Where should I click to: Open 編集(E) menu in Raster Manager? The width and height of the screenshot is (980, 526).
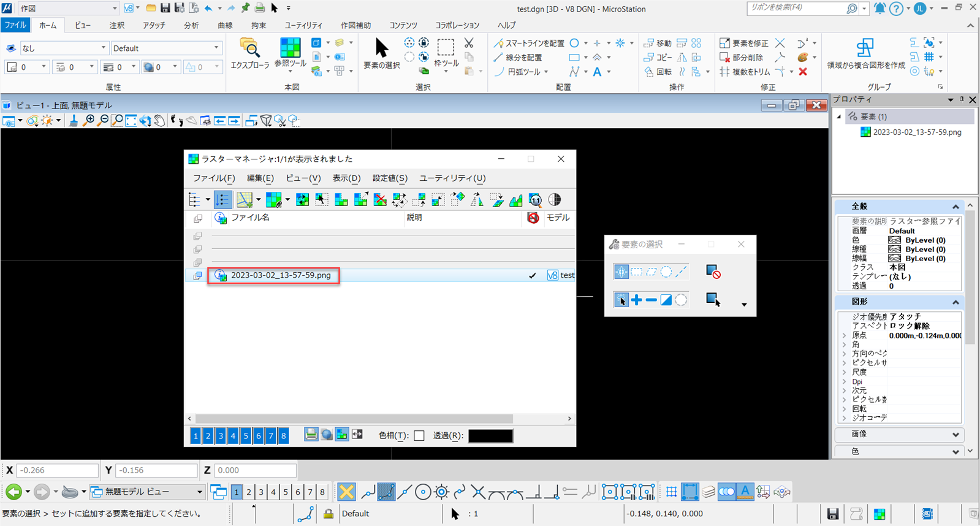point(260,178)
